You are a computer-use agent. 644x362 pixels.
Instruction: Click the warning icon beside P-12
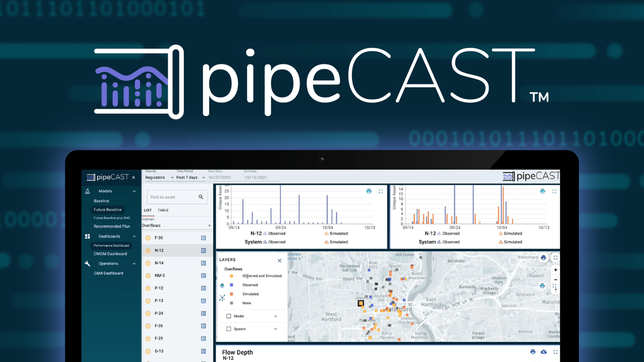coord(148,288)
